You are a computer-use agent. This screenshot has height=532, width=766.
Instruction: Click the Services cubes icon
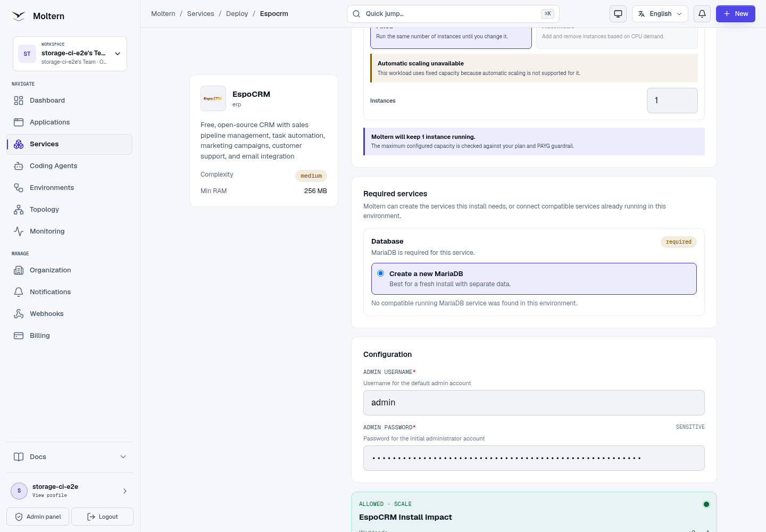coord(19,144)
